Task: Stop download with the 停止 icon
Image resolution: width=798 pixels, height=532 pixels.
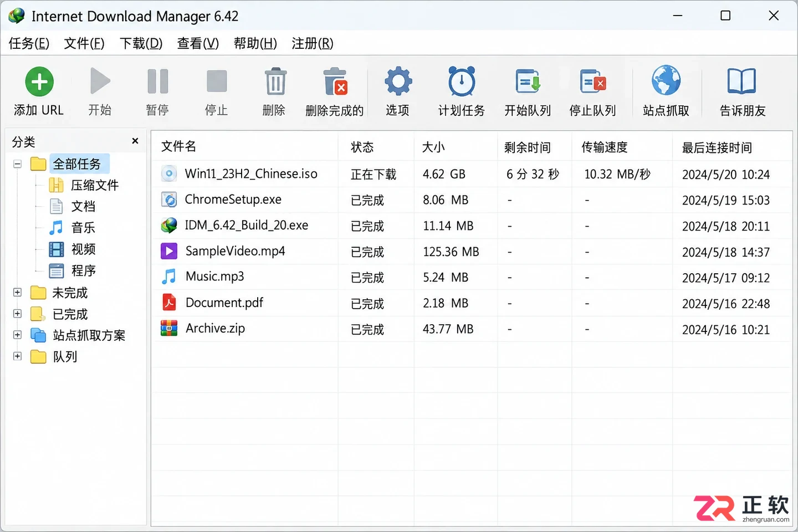Action: click(x=217, y=81)
